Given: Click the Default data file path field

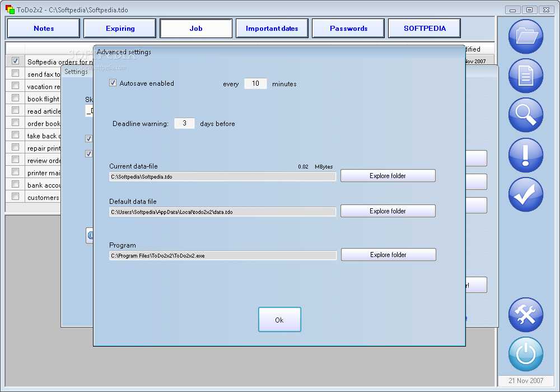Looking at the screenshot, I should point(222,212).
